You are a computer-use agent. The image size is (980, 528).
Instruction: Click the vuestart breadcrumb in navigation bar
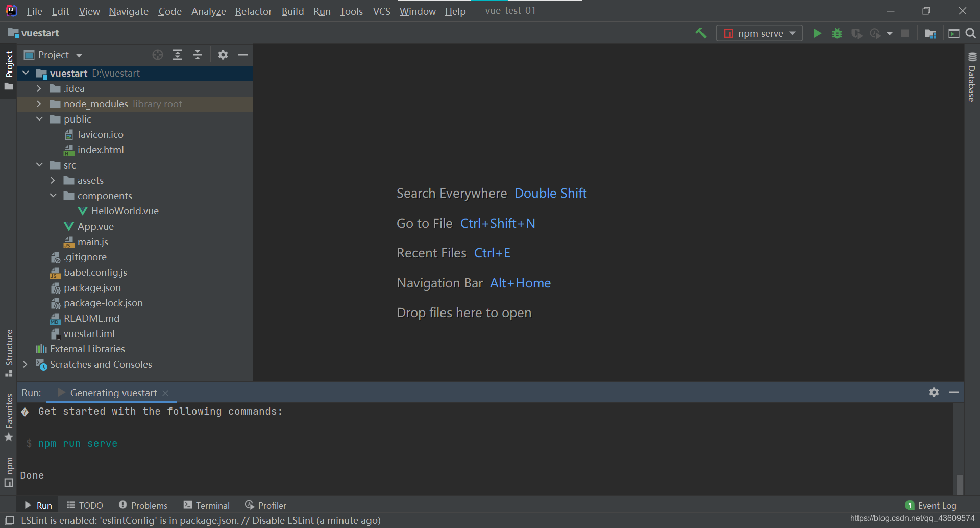pos(34,33)
